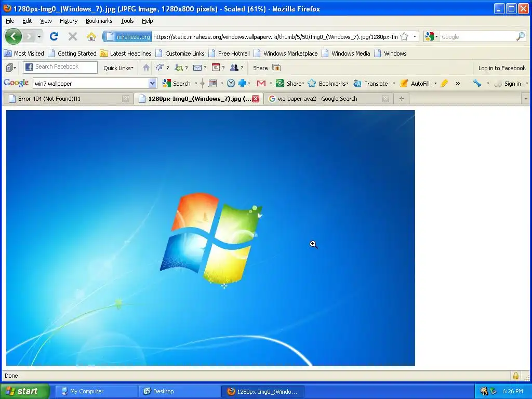Open the Windows start button
Viewport: 532px width, 399px height.
coord(25,391)
